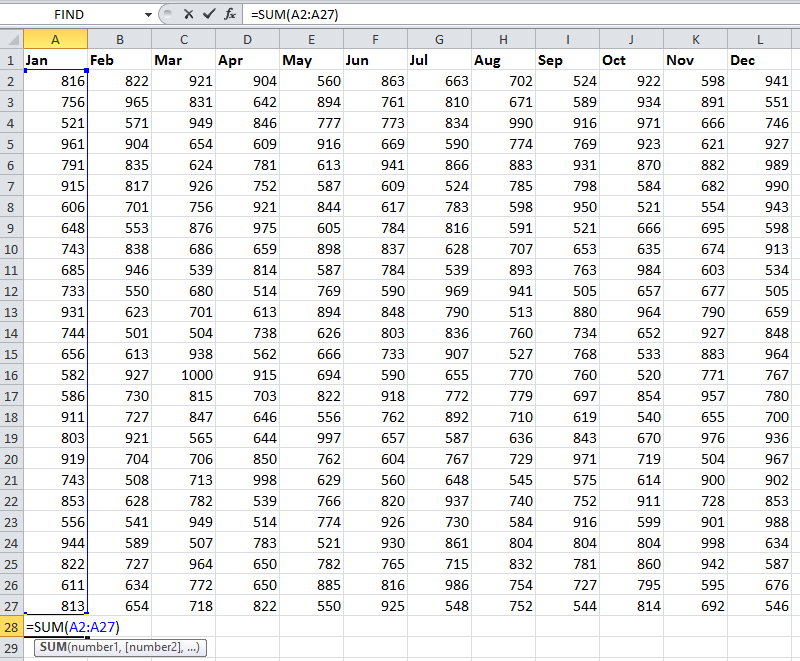Cancel the formula using the X icon
Viewport: 800px width, 661px height.
[x=189, y=14]
